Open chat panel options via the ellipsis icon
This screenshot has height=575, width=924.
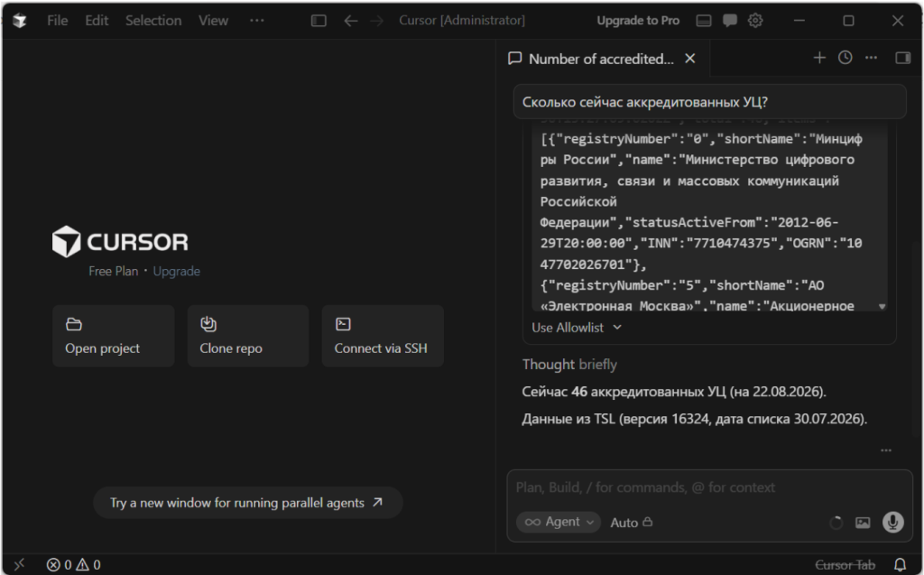871,58
